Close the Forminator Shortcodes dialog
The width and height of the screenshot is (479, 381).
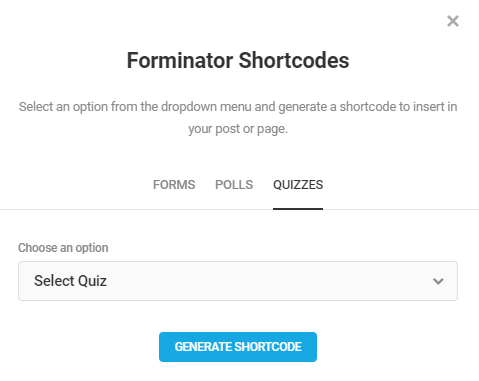(453, 21)
